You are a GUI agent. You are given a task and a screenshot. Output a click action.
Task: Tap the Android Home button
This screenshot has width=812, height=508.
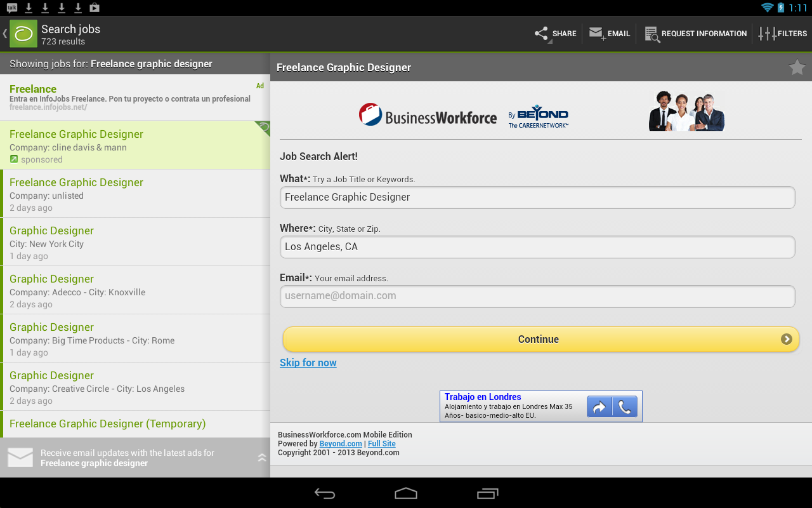click(406, 493)
